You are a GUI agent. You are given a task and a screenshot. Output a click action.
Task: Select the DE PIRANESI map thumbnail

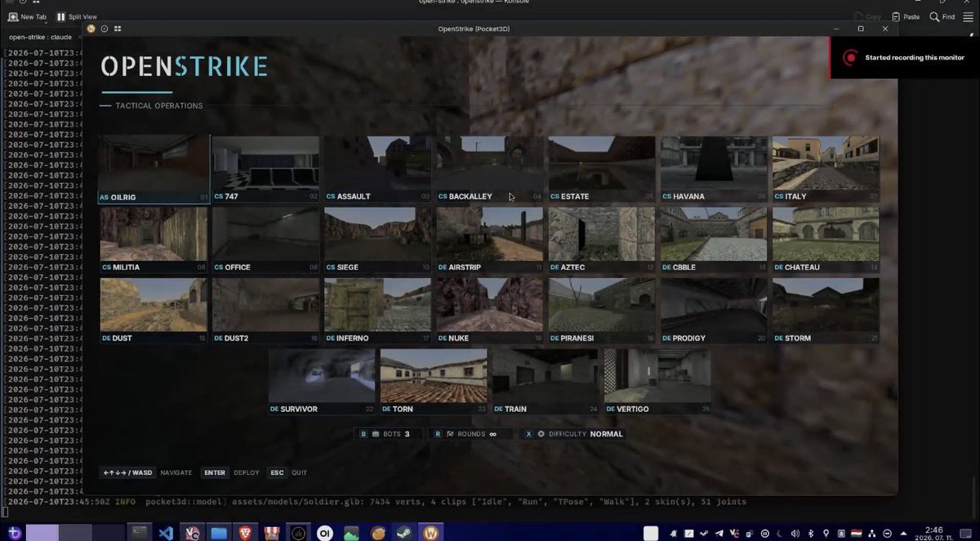pyautogui.click(x=601, y=311)
